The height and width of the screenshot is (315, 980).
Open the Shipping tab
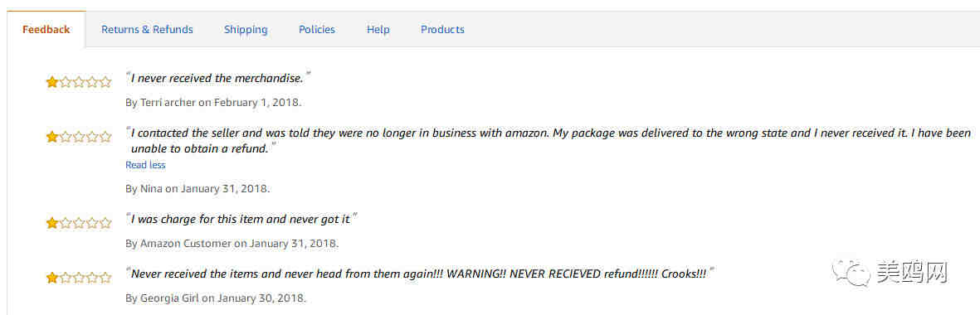click(246, 29)
